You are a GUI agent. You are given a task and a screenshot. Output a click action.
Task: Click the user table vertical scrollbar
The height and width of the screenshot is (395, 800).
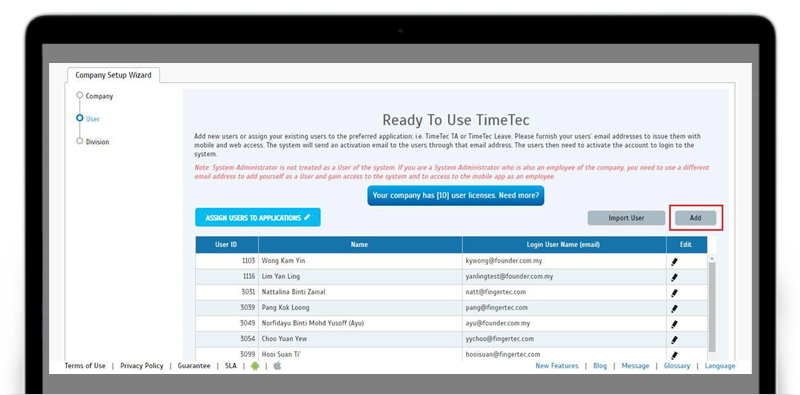(712, 307)
